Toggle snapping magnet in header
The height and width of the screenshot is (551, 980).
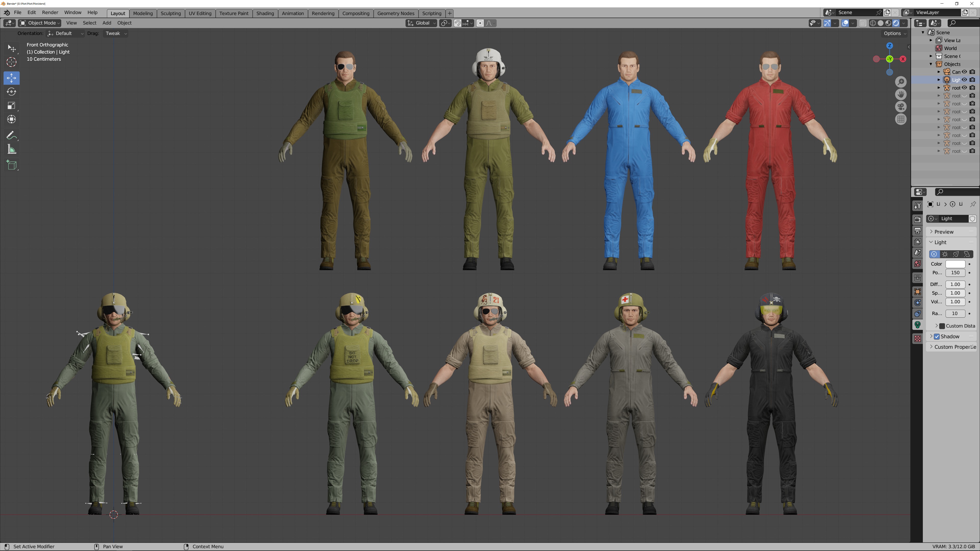(x=458, y=23)
